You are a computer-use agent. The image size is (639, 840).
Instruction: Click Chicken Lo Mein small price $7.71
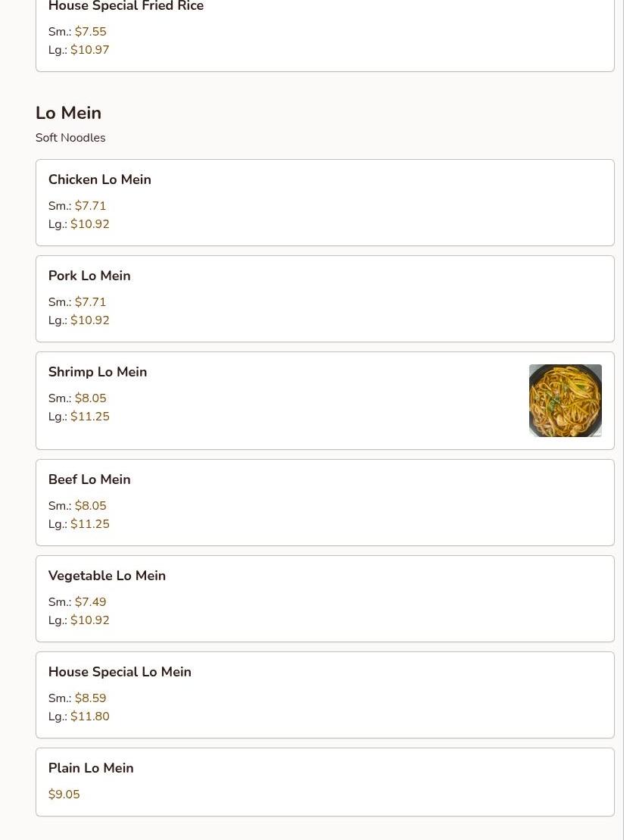tap(91, 206)
